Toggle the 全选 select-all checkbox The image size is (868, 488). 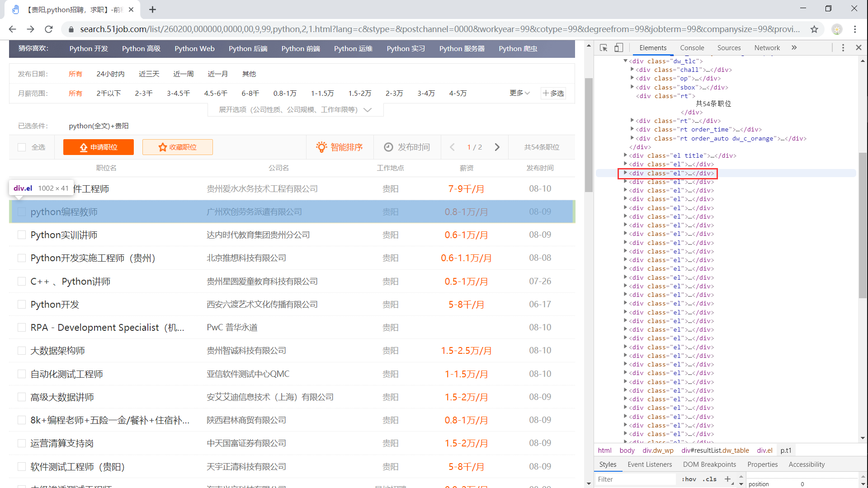coord(22,147)
